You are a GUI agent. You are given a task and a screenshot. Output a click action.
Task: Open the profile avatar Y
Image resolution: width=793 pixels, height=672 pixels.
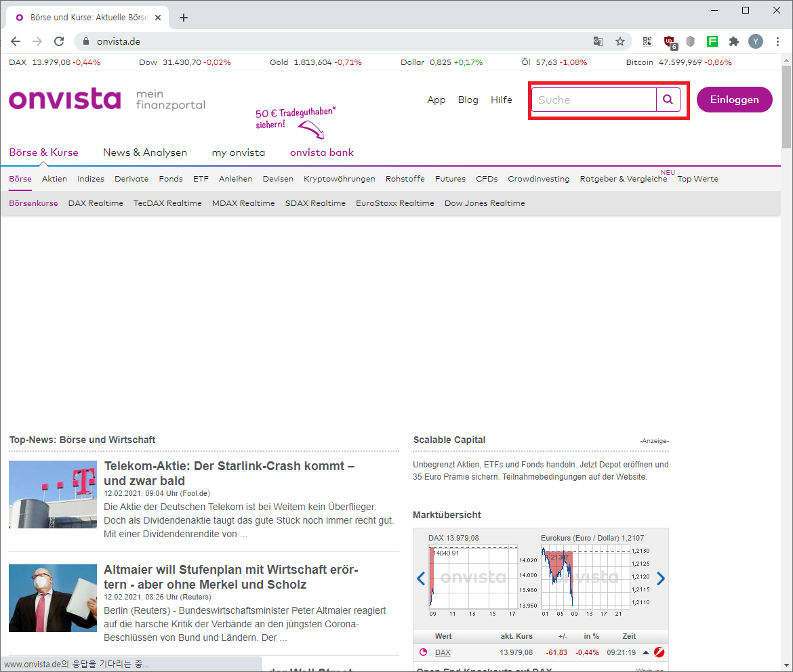[756, 41]
